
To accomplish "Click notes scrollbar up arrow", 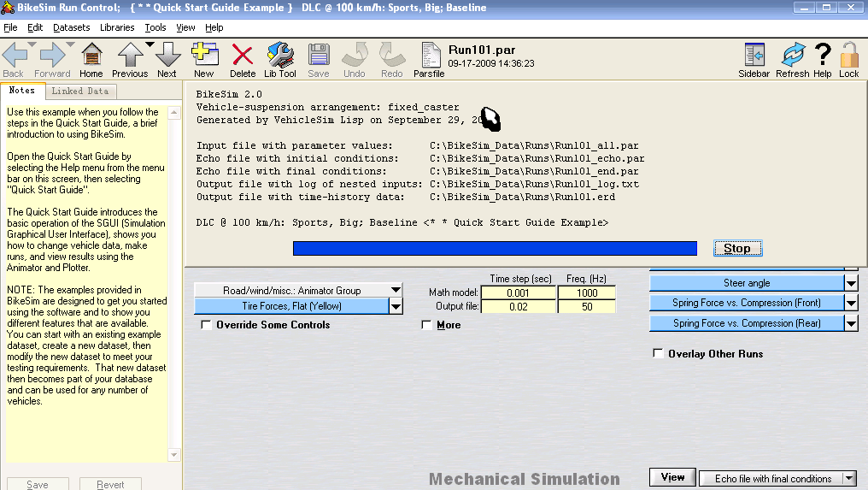I will pyautogui.click(x=173, y=113).
